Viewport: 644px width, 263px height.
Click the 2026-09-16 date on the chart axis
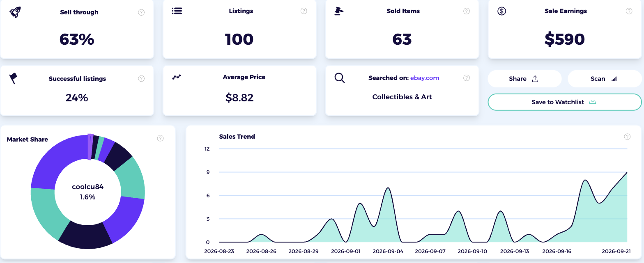[557, 251]
